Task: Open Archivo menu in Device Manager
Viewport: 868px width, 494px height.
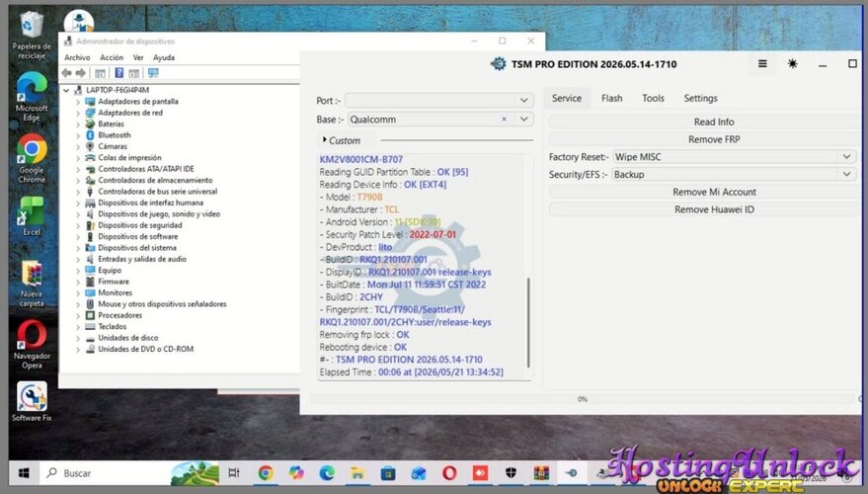Action: 77,57
